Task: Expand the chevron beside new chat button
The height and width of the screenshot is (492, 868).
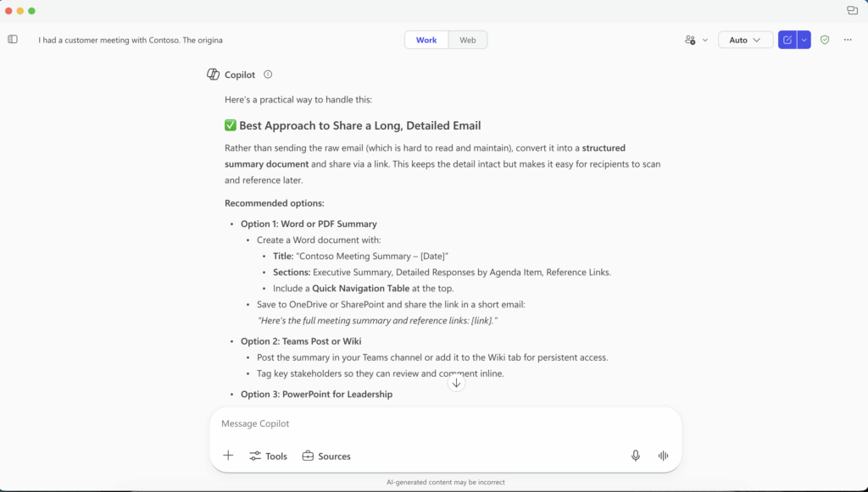Action: [804, 40]
